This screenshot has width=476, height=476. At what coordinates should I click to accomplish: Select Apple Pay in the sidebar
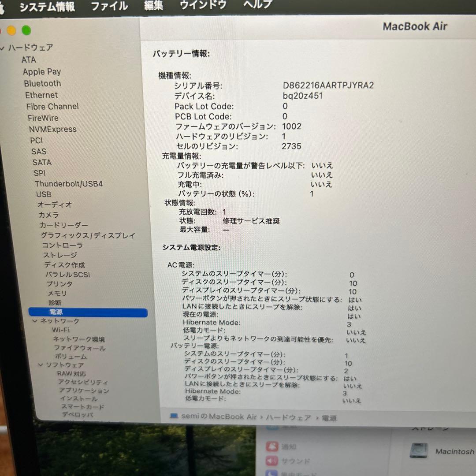point(42,72)
